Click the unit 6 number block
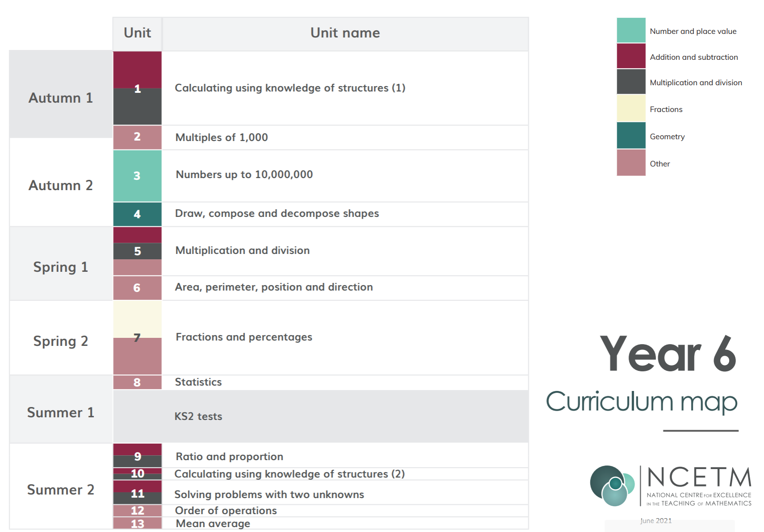Image resolution: width=764 pixels, height=532 pixels. pos(137,288)
